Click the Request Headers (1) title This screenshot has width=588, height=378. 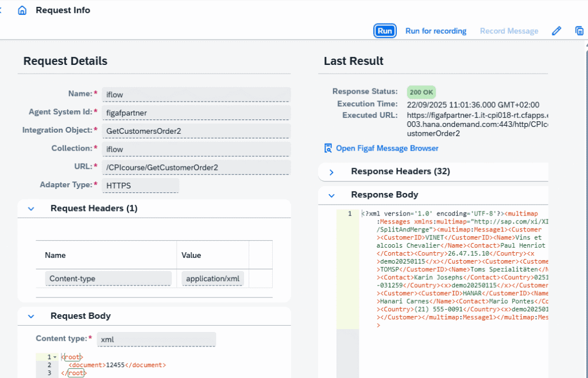coord(94,208)
